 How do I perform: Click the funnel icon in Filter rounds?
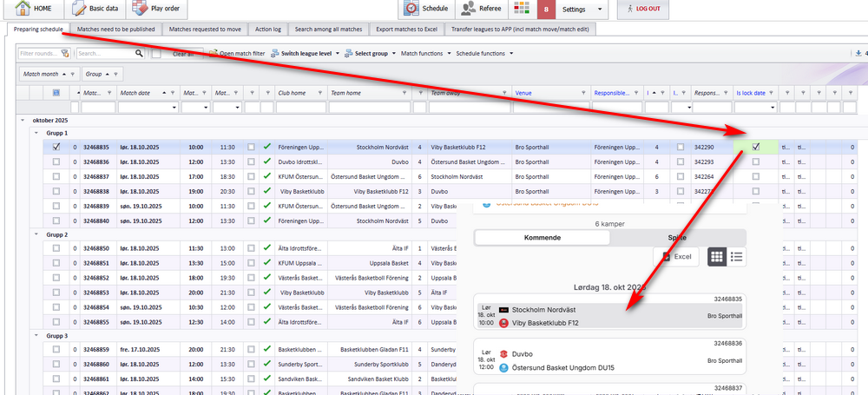(65, 54)
